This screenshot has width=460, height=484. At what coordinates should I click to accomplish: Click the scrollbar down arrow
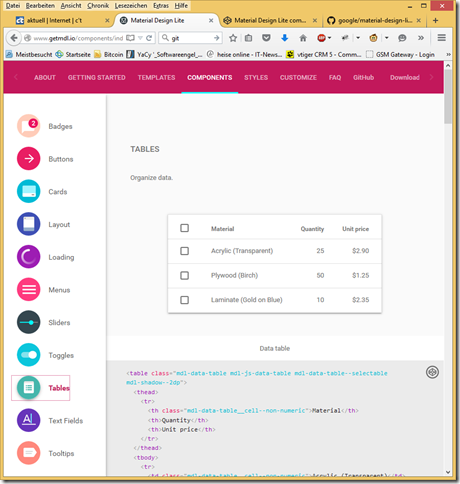click(448, 472)
